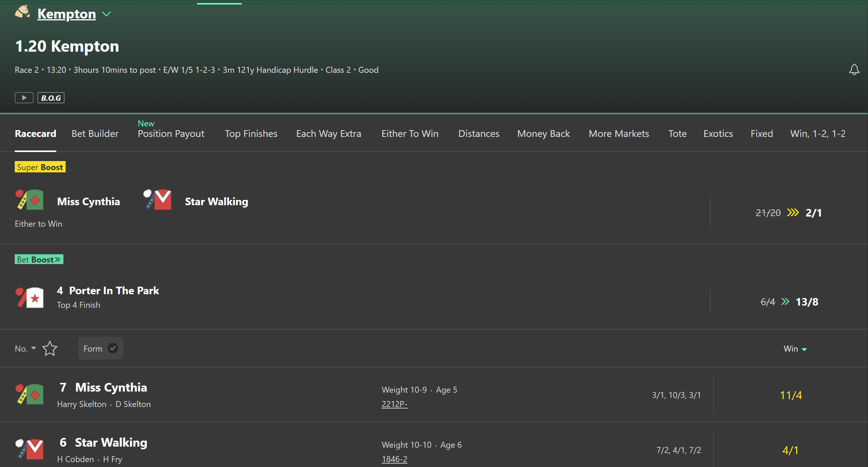The width and height of the screenshot is (868, 467).
Task: Open the Kempton meeting dropdown chevron
Action: (x=107, y=14)
